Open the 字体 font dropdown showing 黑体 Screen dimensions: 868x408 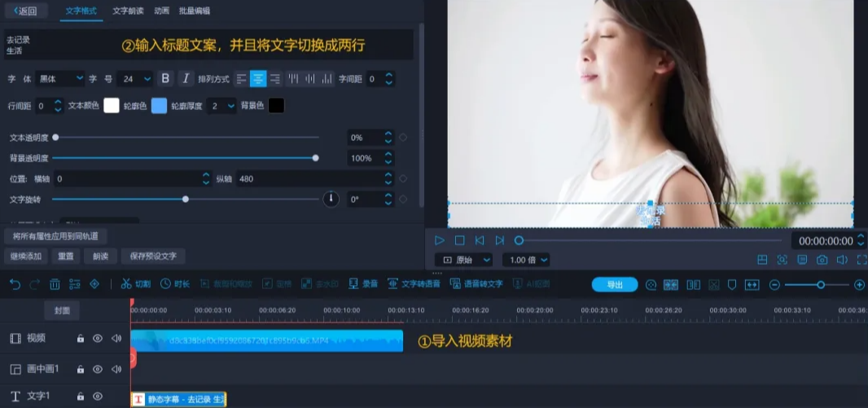coord(59,79)
